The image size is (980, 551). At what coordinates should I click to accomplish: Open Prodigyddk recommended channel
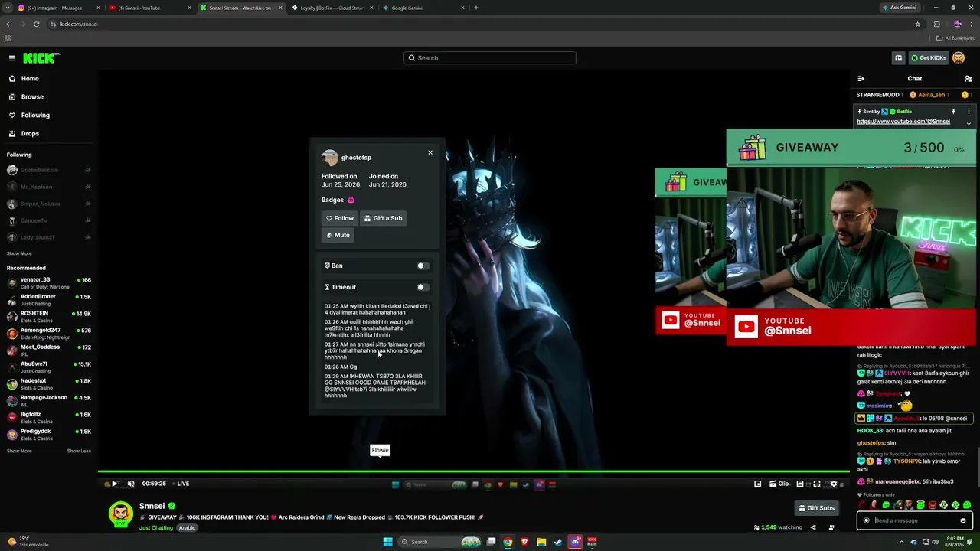[49, 435]
